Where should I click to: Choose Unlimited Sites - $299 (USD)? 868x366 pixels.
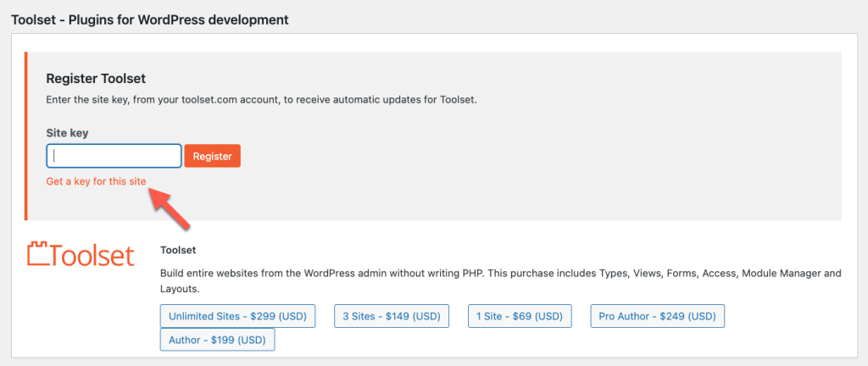(237, 316)
